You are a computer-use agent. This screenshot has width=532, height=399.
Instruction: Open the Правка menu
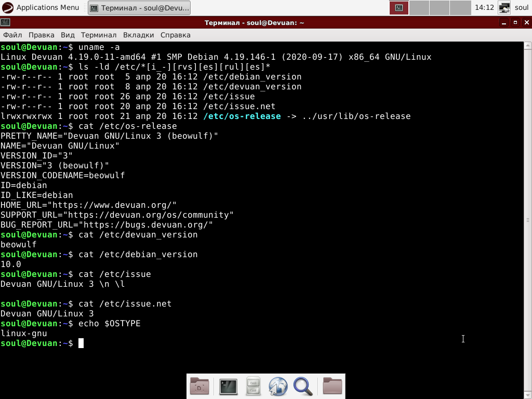pyautogui.click(x=42, y=35)
